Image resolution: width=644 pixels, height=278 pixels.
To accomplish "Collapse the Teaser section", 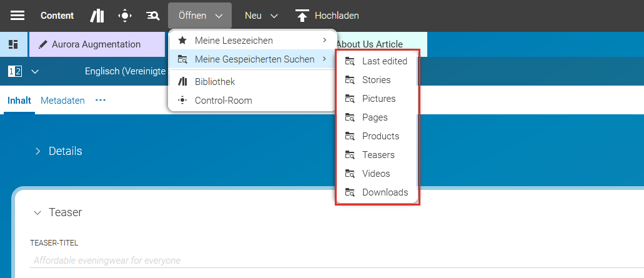I will 37,212.
